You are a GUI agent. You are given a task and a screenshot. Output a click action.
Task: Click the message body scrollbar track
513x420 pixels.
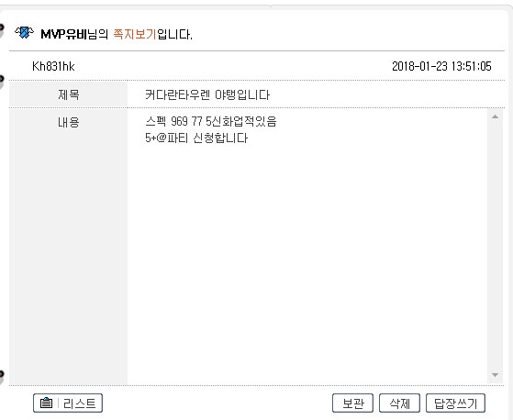495,246
